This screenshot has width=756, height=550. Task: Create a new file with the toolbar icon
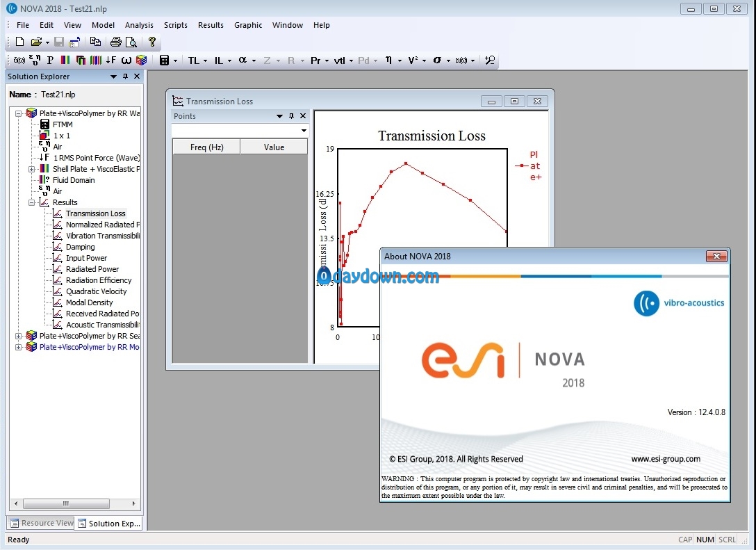[x=19, y=42]
